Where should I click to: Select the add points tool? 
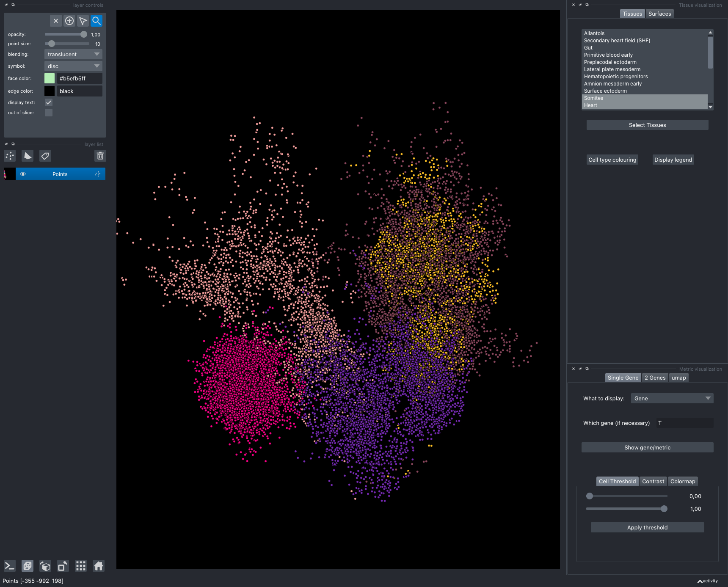[x=69, y=20]
